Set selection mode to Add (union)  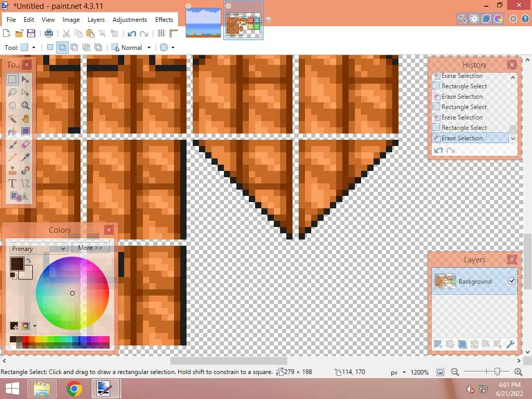pos(62,47)
